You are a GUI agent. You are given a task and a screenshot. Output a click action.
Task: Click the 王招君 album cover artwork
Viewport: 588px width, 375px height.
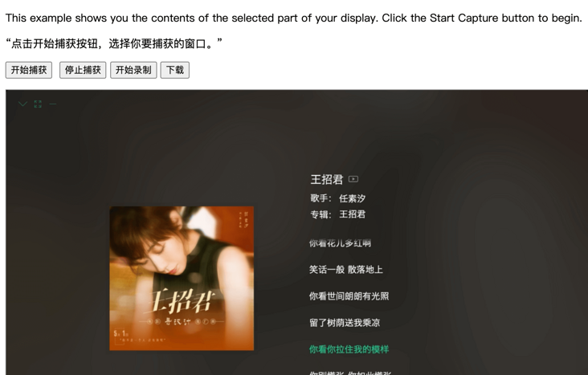click(x=182, y=279)
